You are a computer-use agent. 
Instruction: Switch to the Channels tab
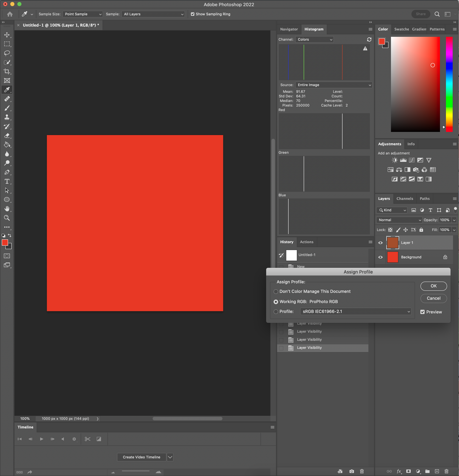coord(405,199)
